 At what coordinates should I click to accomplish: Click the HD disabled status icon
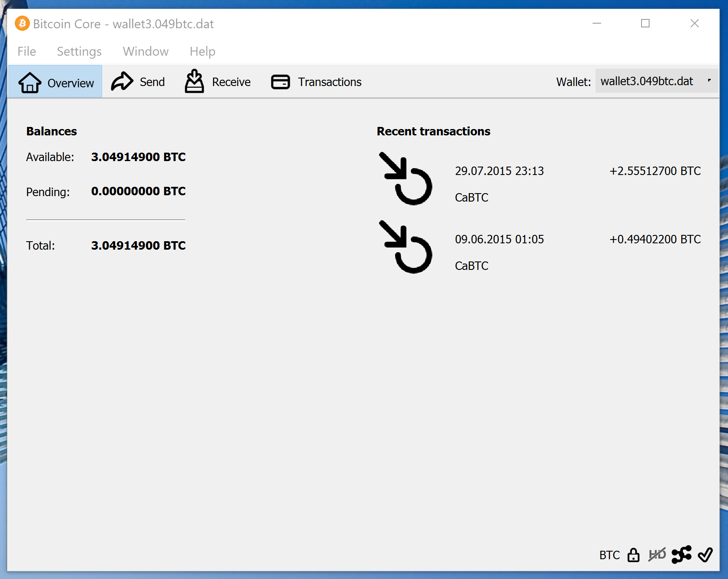click(x=657, y=555)
